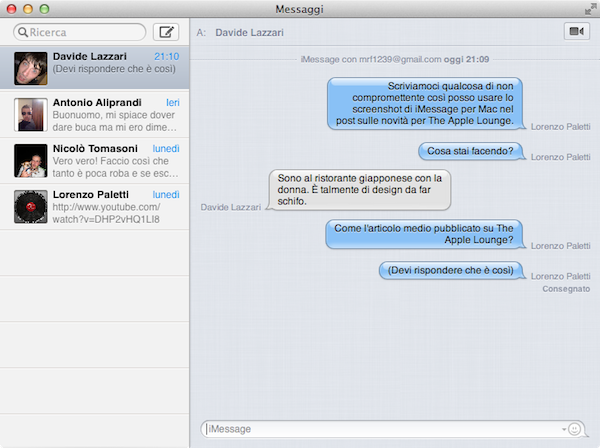This screenshot has height=448, width=600.
Task: Open the youtube.com link preview
Action: [106, 213]
